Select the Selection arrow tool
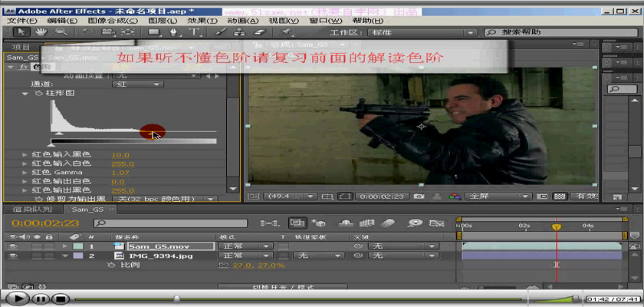Screen dimensions: 644x307 (x=21, y=31)
